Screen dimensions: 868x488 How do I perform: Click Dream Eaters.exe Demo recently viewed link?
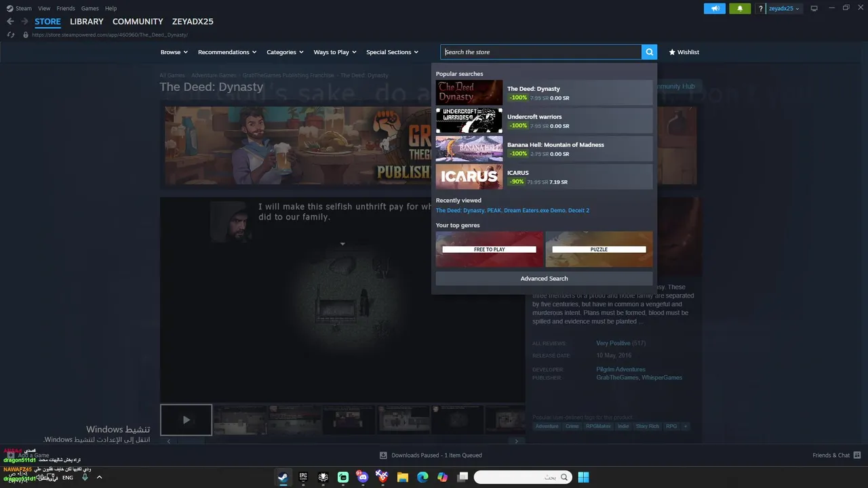tap(534, 210)
